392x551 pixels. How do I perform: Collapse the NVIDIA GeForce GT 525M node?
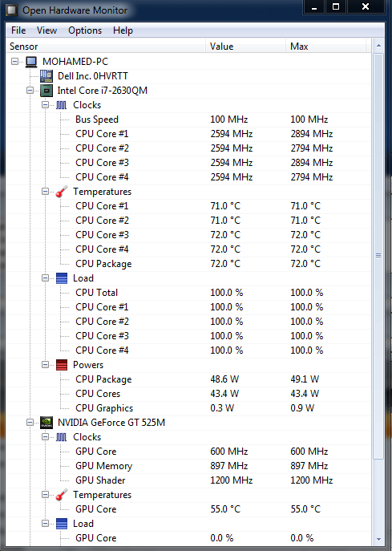click(30, 422)
